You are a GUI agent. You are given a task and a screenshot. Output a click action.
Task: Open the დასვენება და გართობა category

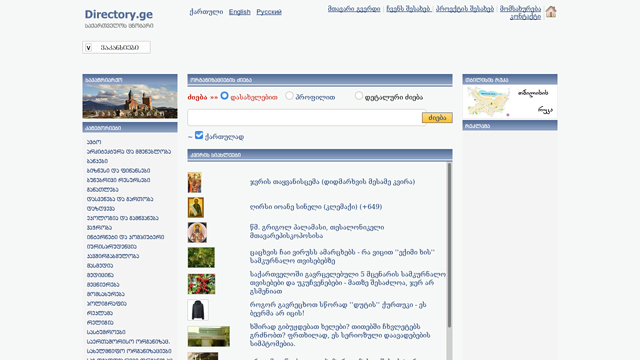(120, 199)
